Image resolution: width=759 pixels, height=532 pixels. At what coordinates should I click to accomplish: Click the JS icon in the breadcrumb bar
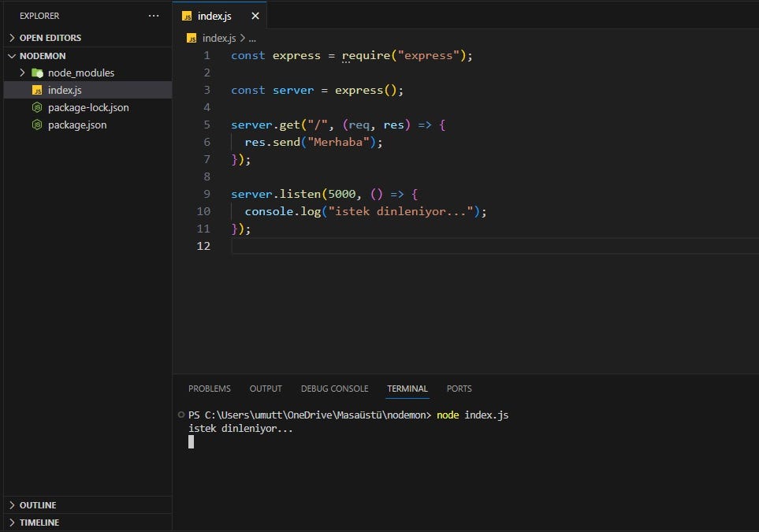click(191, 37)
